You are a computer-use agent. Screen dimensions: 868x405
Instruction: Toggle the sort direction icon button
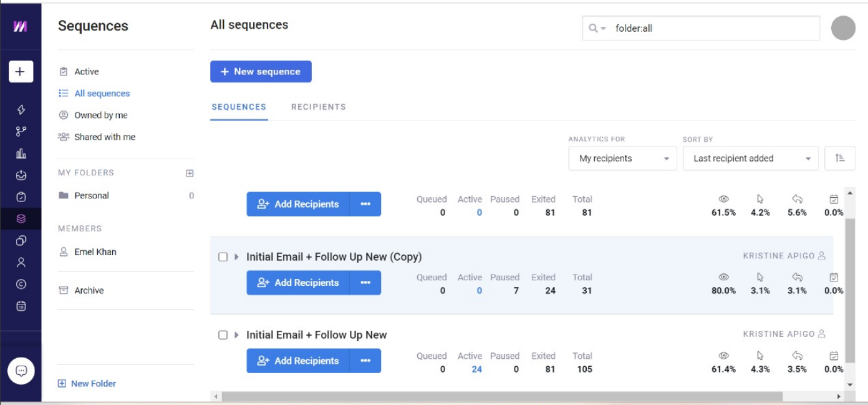point(840,159)
